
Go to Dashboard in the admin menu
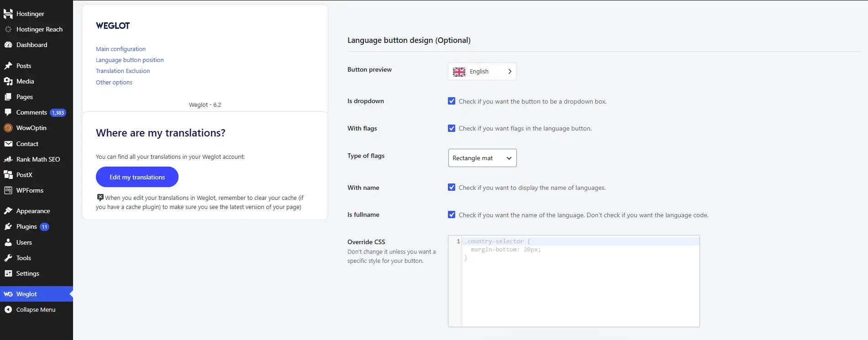click(x=37, y=45)
